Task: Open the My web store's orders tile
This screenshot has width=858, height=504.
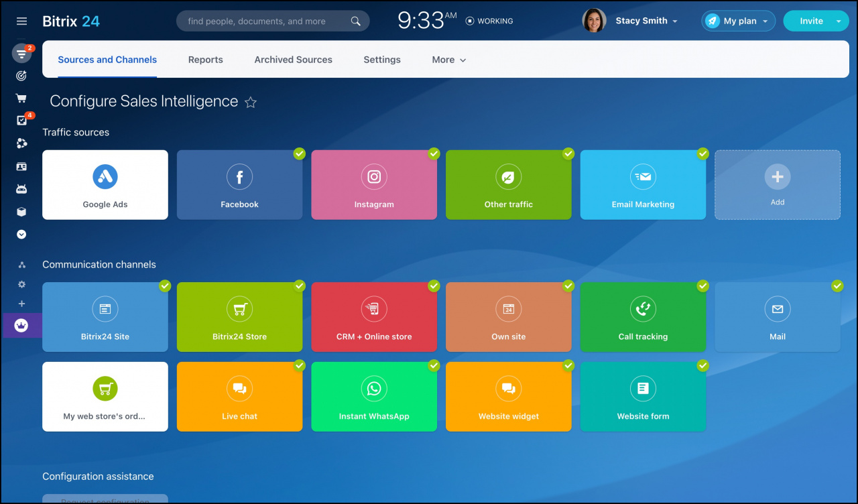Action: tap(105, 397)
